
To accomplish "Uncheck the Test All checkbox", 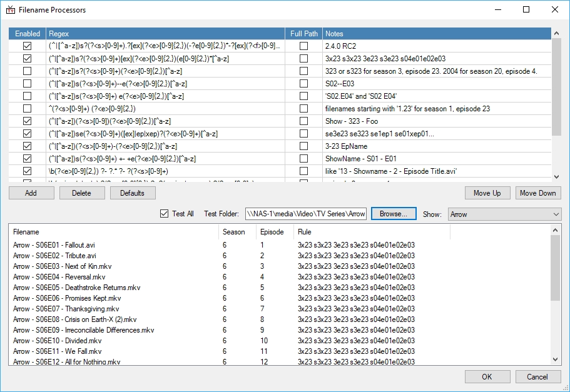I will pyautogui.click(x=165, y=214).
